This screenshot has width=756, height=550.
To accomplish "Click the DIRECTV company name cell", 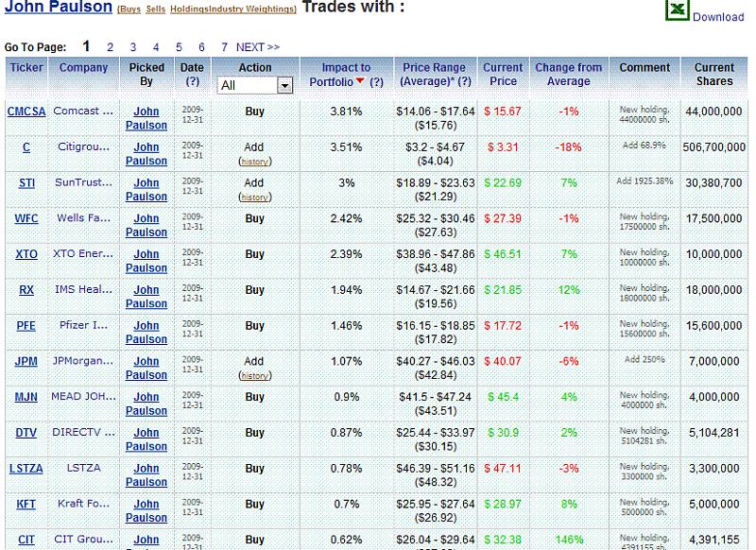I will tap(83, 432).
